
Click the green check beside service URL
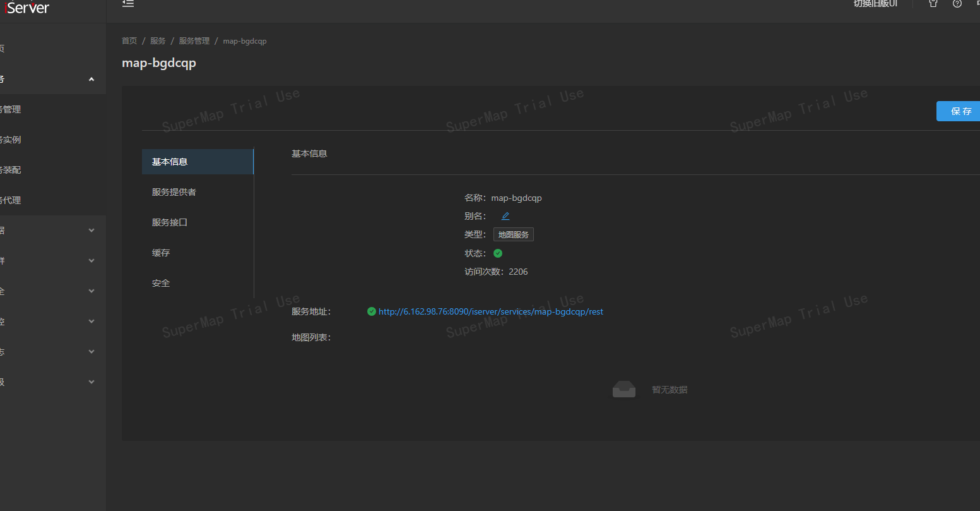[372, 311]
